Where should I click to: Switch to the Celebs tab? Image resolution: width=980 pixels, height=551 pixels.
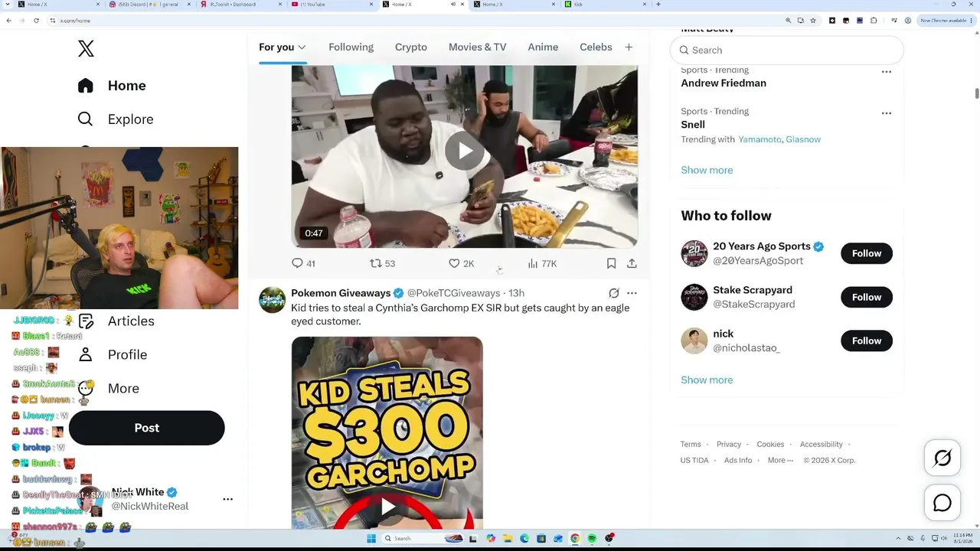(x=596, y=47)
